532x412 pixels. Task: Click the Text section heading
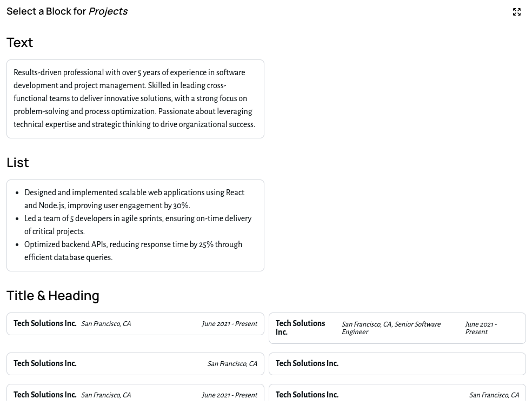[x=19, y=42]
